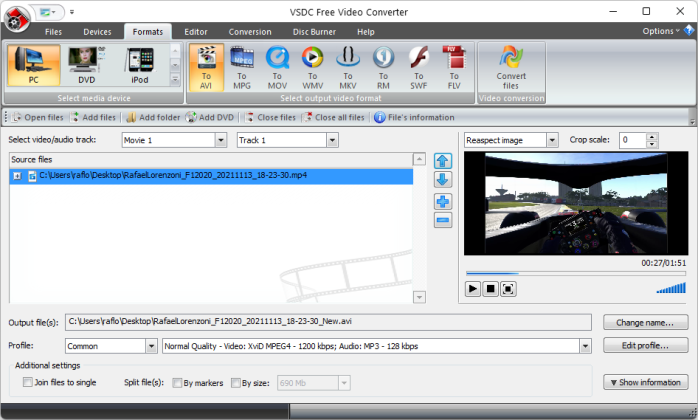This screenshot has width=698, height=420.
Task: Click the Change name... button
Action: (x=645, y=322)
